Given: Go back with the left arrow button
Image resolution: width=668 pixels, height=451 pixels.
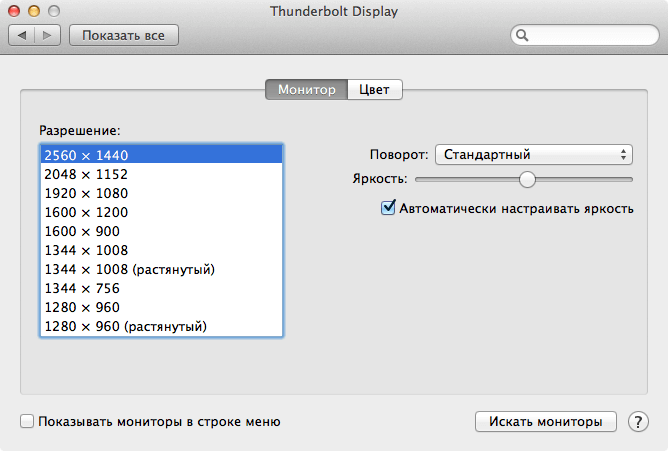Looking at the screenshot, I should click(21, 35).
